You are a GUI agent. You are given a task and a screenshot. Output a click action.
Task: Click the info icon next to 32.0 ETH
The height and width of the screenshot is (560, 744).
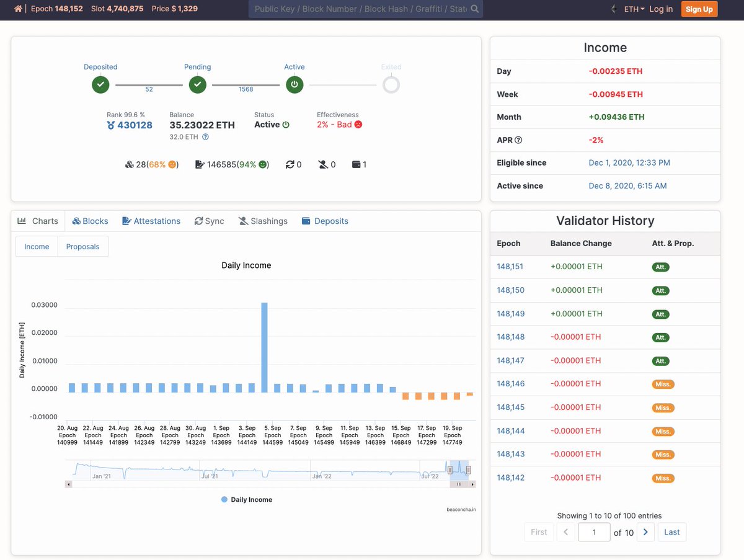click(x=206, y=137)
